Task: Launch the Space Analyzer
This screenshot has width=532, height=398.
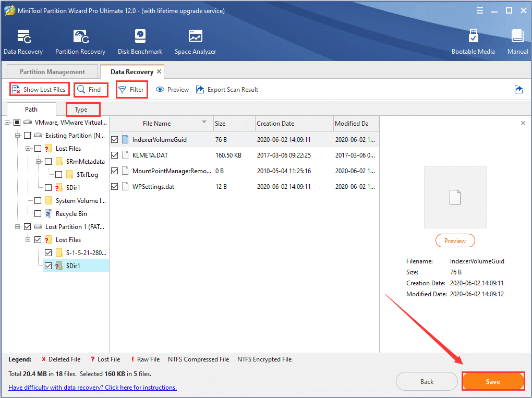Action: tap(195, 41)
